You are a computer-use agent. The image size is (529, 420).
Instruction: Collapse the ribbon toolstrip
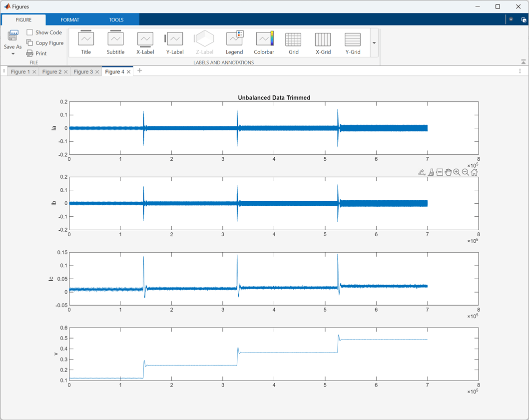pyautogui.click(x=524, y=62)
